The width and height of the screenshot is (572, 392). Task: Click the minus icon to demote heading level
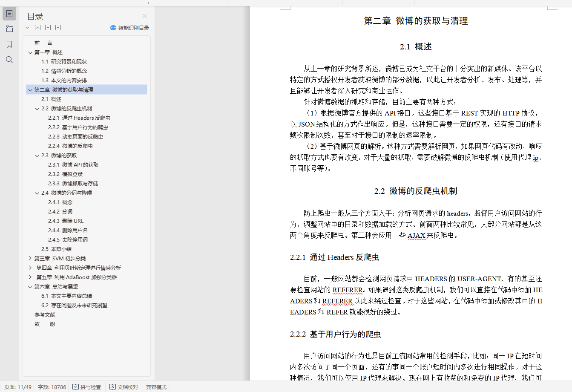point(58,28)
